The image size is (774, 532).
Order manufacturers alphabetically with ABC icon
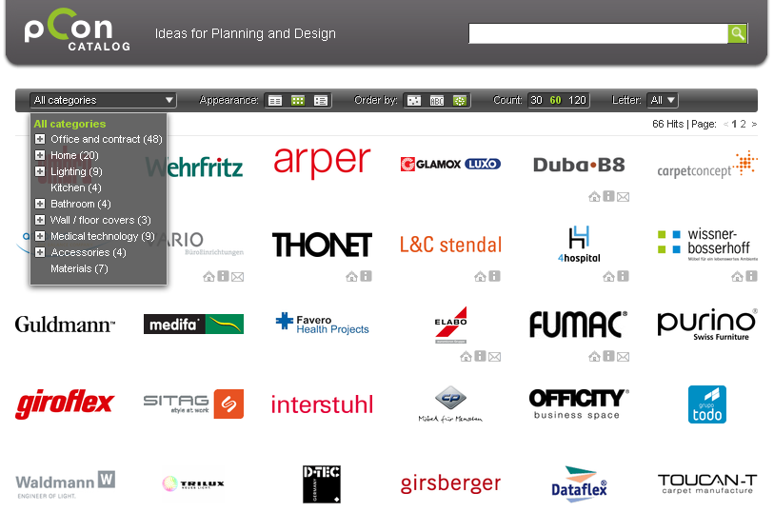[437, 101]
